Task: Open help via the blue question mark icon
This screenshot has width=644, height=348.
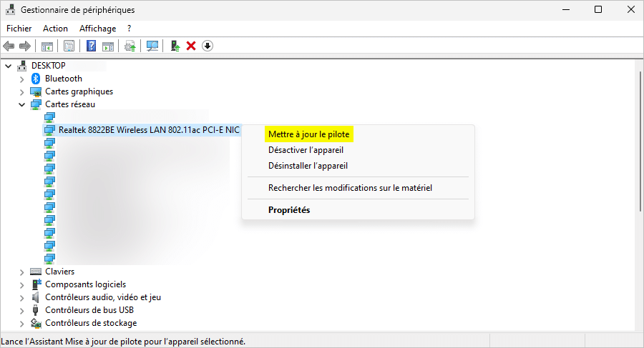Action: pyautogui.click(x=91, y=46)
